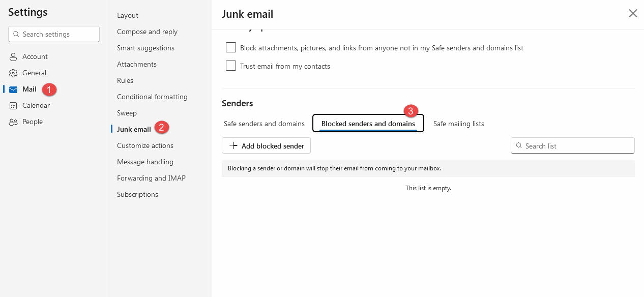Image resolution: width=644 pixels, height=297 pixels.
Task: Focus the Search list field
Action: 573,145
